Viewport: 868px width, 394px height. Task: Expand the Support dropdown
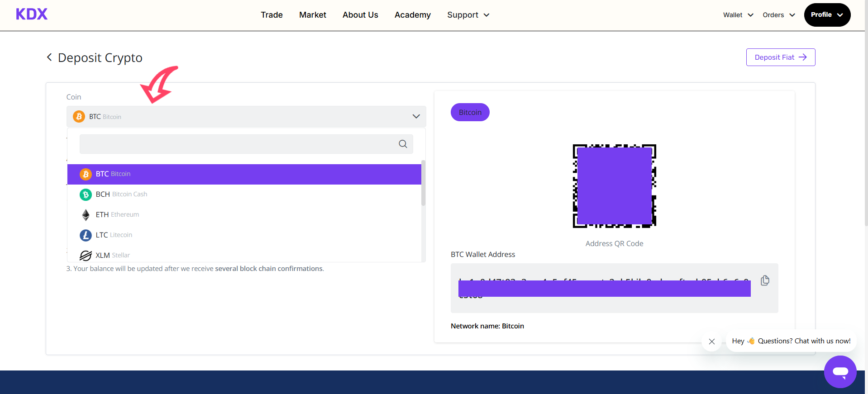coord(468,15)
